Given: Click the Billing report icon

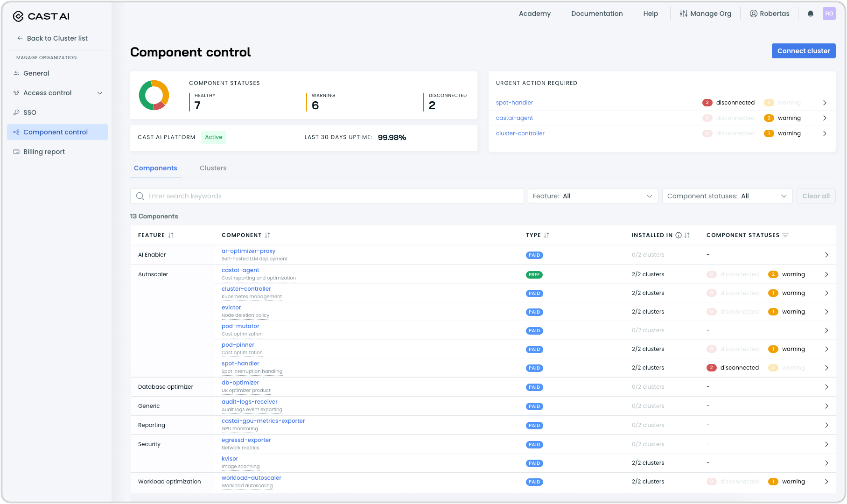Looking at the screenshot, I should 16,152.
